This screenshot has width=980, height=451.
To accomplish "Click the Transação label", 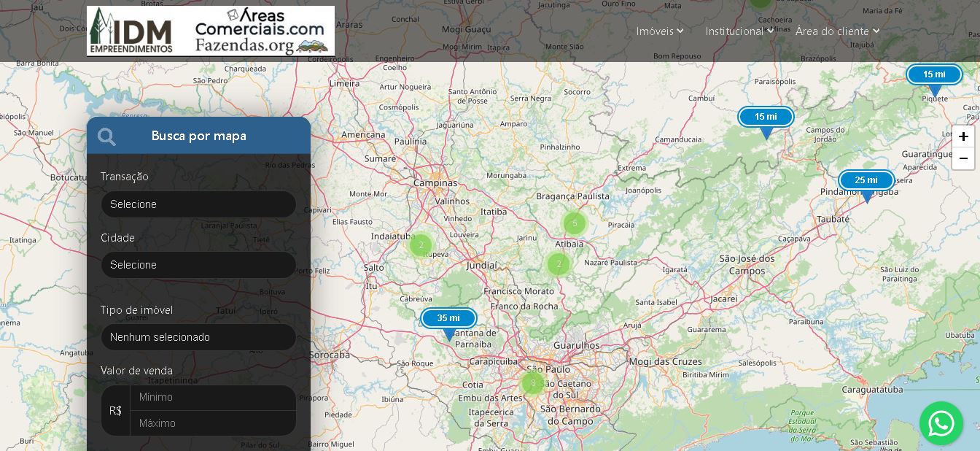I will pyautogui.click(x=124, y=177).
